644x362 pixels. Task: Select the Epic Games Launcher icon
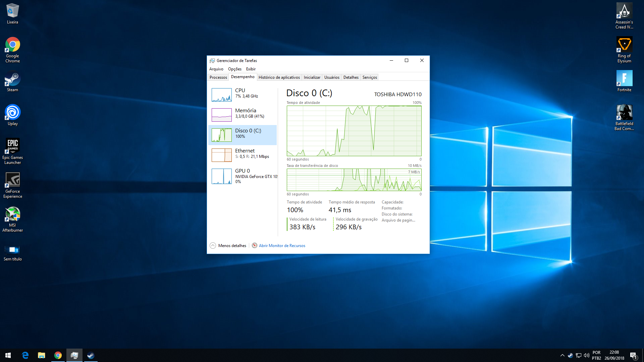(x=12, y=151)
